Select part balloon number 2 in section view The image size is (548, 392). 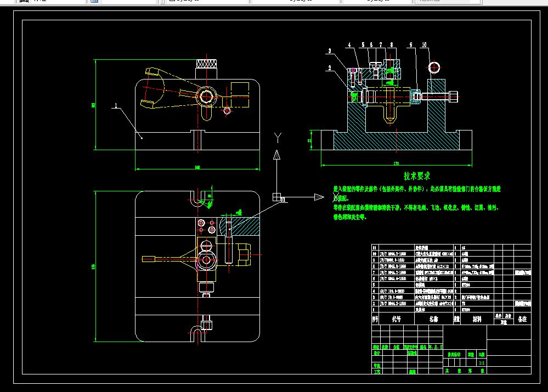[330, 68]
